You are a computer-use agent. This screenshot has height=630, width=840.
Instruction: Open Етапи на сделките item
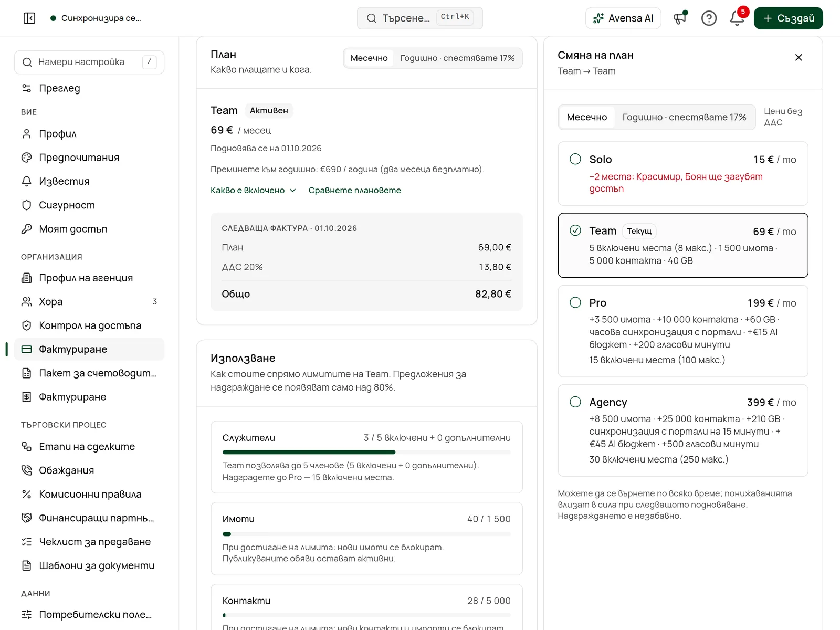[89, 447]
